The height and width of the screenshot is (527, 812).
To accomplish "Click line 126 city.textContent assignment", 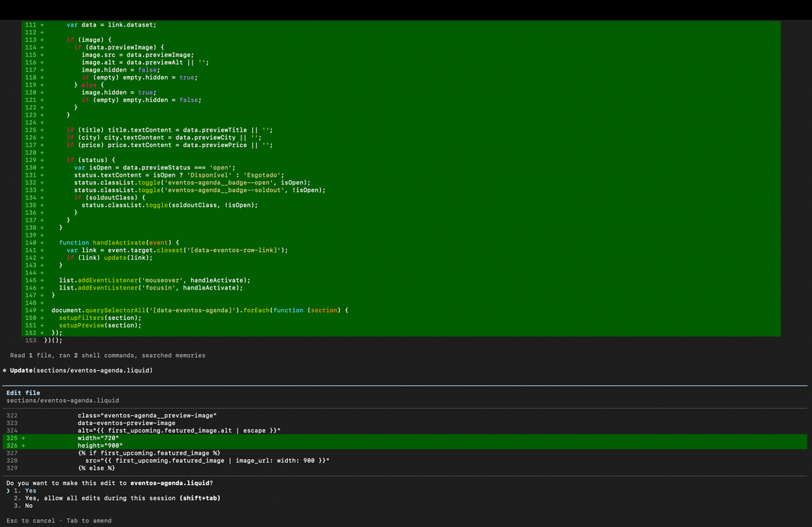I will click(x=164, y=138).
